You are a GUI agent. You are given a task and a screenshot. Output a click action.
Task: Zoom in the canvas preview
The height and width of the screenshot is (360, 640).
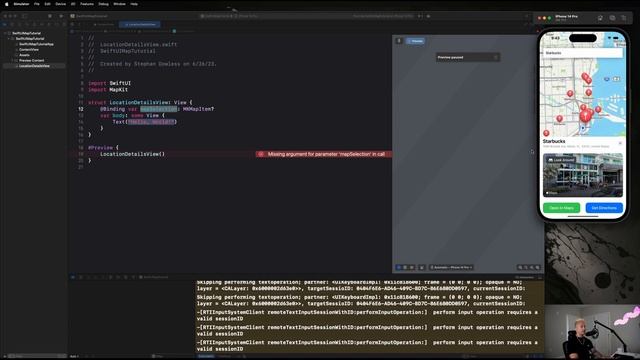(537, 267)
